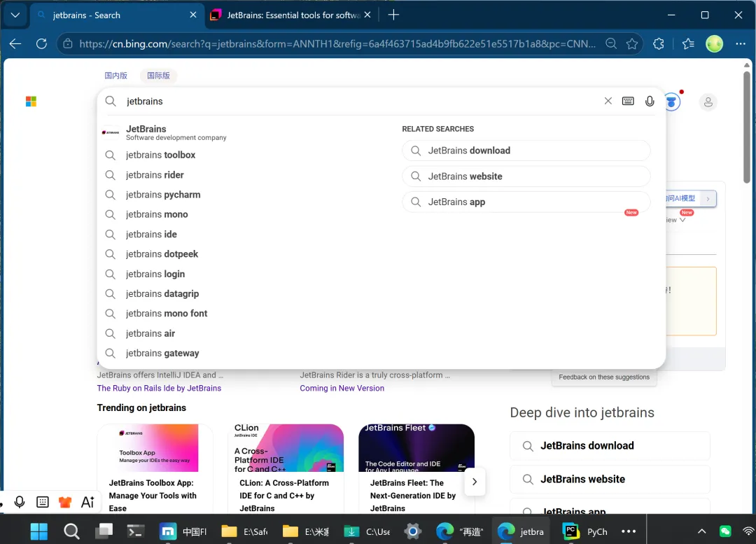Open PyCharm from the taskbar

tap(584, 531)
